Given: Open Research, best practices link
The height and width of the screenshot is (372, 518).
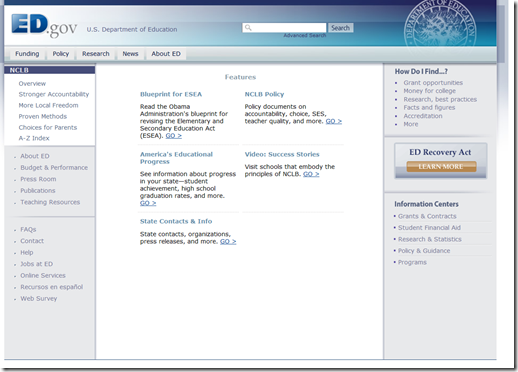Looking at the screenshot, I should pyautogui.click(x=440, y=99).
